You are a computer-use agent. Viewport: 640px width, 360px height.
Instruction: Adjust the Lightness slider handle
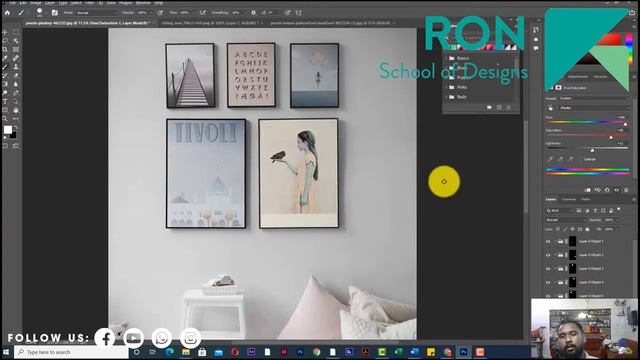[592, 150]
